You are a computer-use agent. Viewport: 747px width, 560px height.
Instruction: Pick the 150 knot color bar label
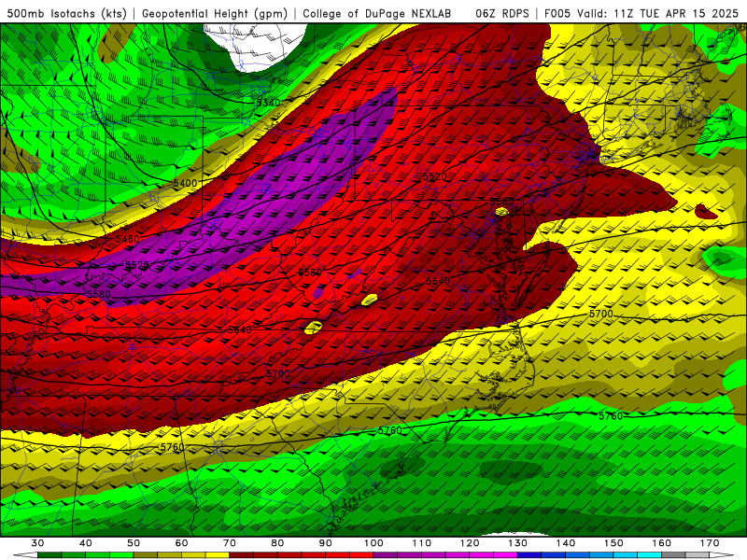614,543
